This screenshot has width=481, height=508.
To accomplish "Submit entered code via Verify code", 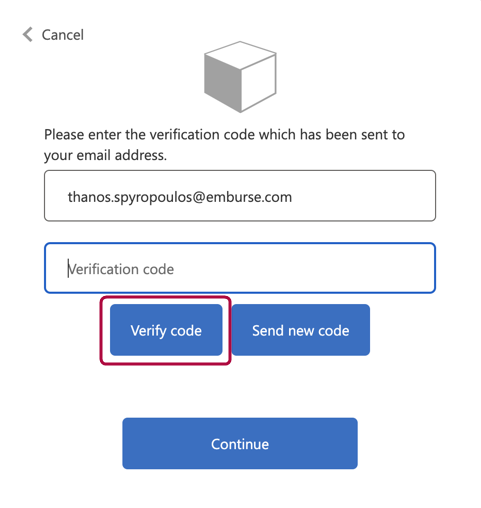I will 166,330.
